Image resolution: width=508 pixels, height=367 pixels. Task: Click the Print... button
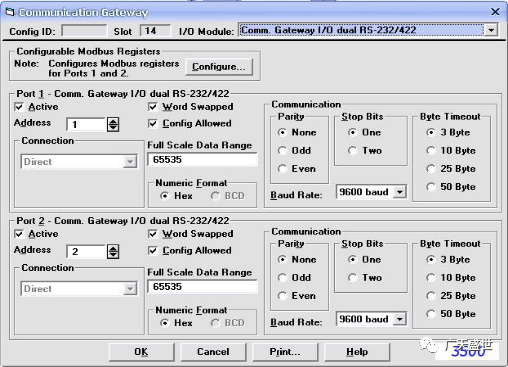point(285,352)
